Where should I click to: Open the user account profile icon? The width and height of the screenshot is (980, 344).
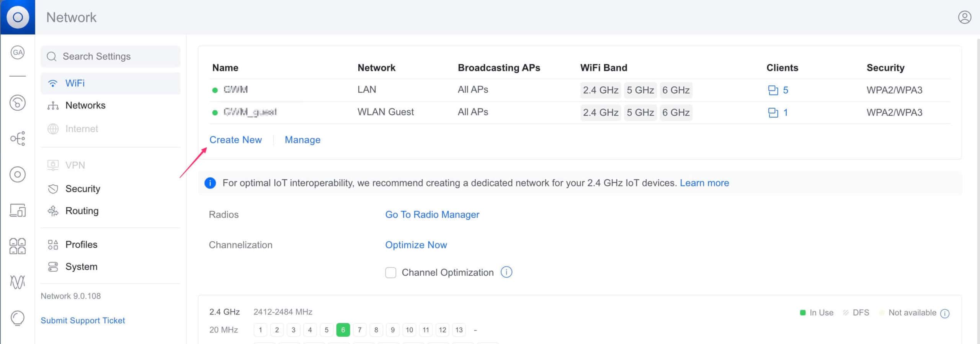[964, 17]
